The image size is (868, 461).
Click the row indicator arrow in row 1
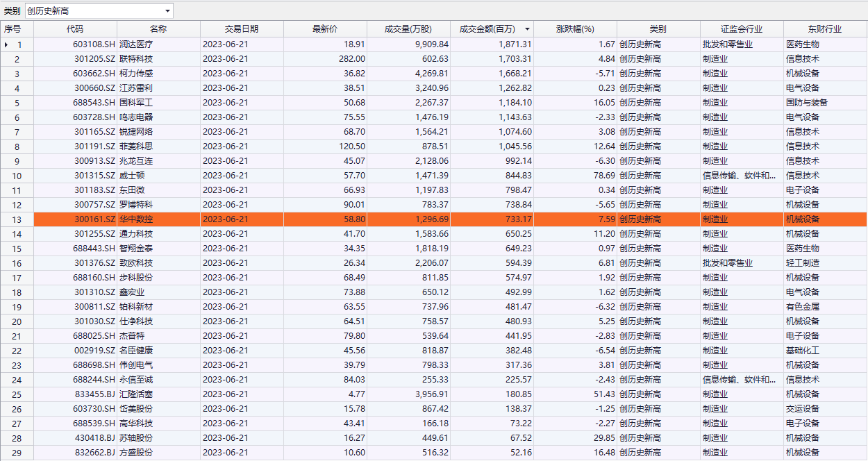tap(7, 44)
